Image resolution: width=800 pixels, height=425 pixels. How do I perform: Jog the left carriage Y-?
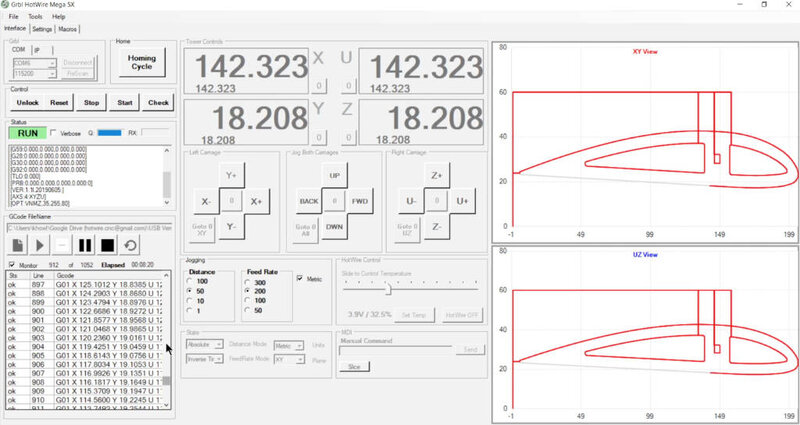(231, 227)
